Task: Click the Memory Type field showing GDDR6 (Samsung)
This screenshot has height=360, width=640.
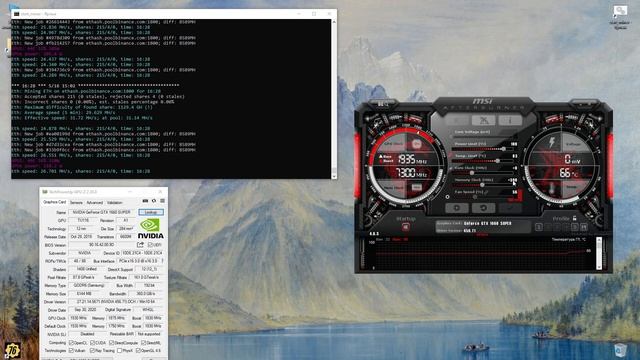Action: pos(89,285)
